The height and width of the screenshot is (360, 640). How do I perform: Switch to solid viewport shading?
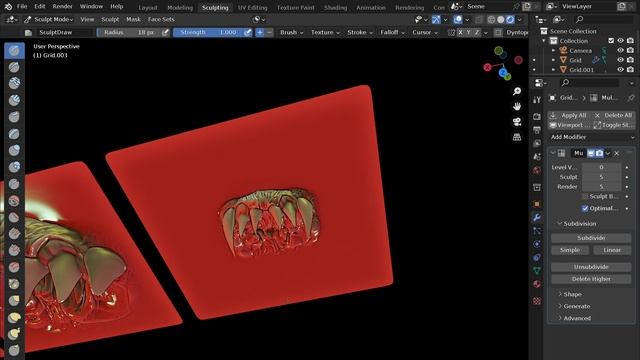point(501,19)
